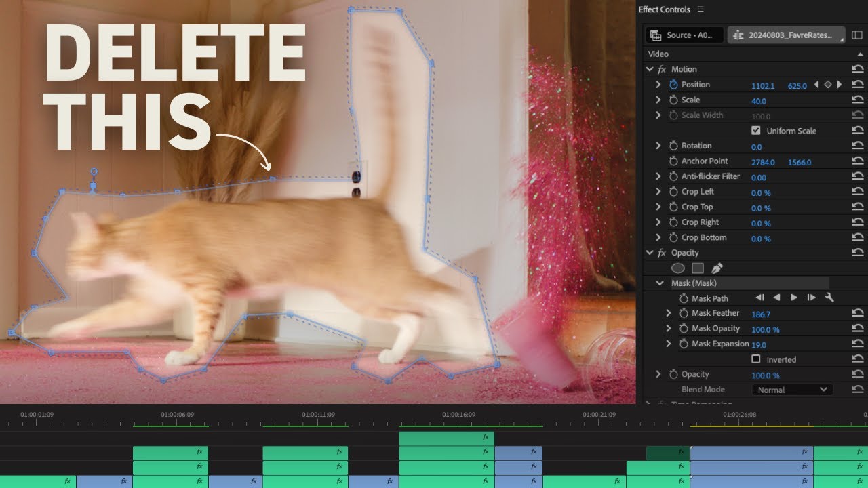Reset the Mask Feather parameter
The height and width of the screenshot is (488, 868).
point(857,313)
